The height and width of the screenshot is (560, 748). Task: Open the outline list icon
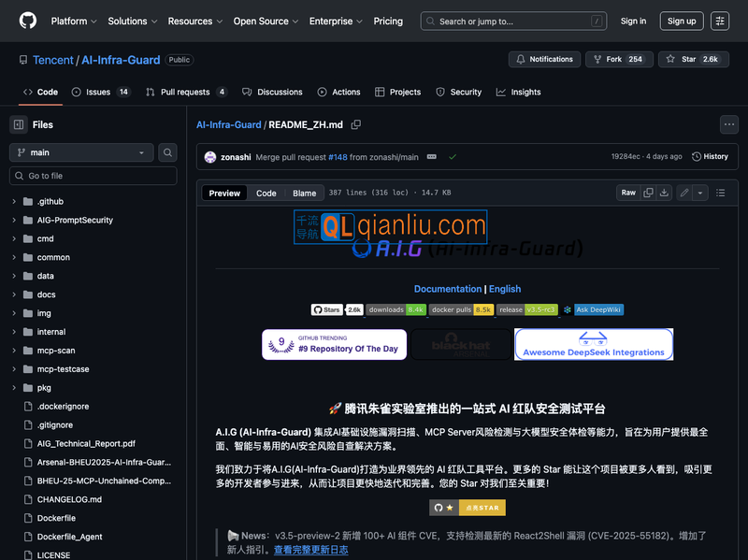tap(720, 193)
